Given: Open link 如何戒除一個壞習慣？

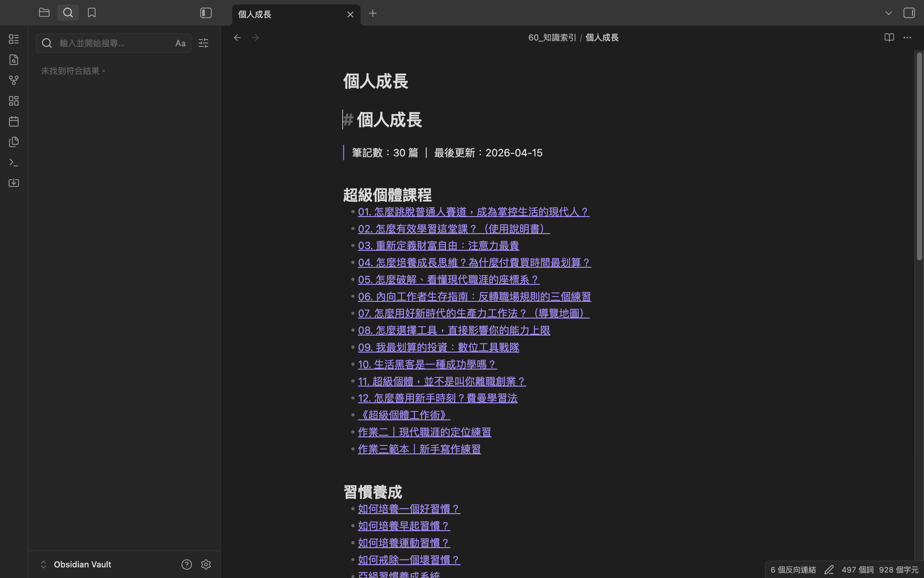Looking at the screenshot, I should (x=409, y=560).
